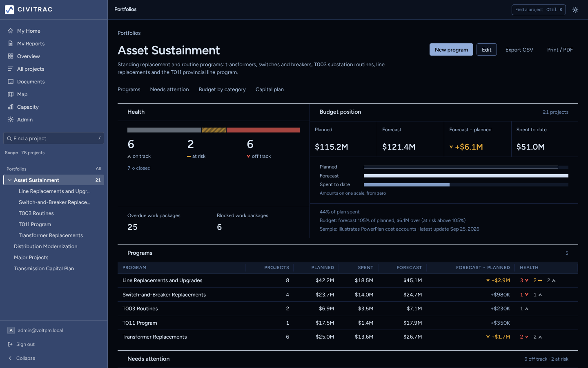Collapse the sidebar using the chevron

tap(10, 358)
